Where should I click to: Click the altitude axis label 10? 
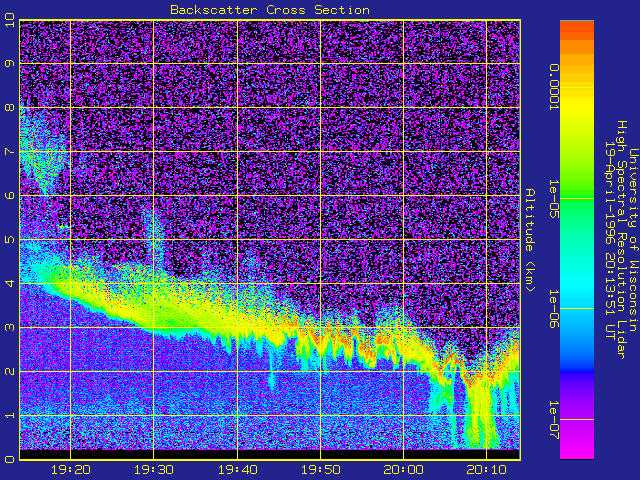[x=10, y=20]
